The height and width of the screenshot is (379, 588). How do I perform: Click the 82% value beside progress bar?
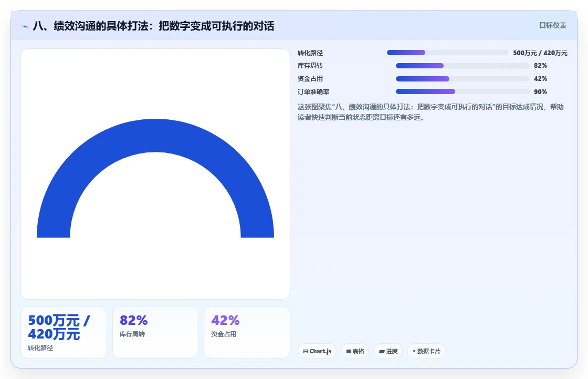click(x=540, y=66)
